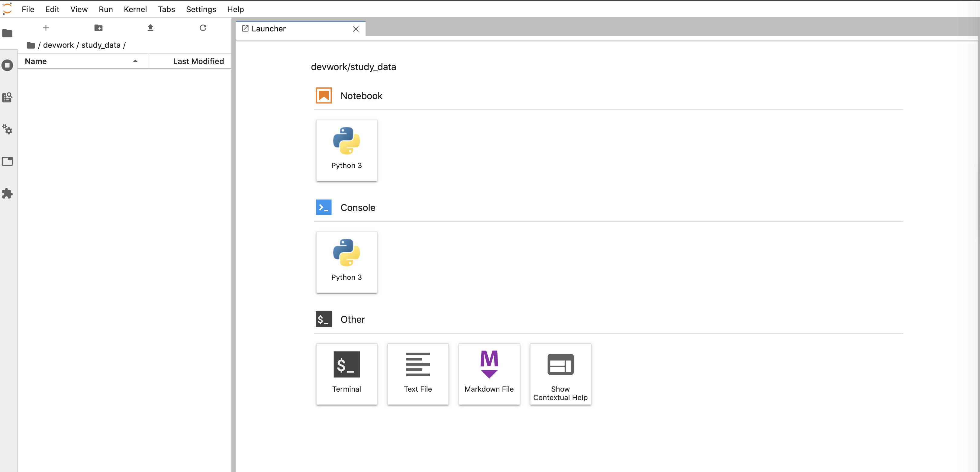Create a new folder via toolbar icon

pos(98,28)
